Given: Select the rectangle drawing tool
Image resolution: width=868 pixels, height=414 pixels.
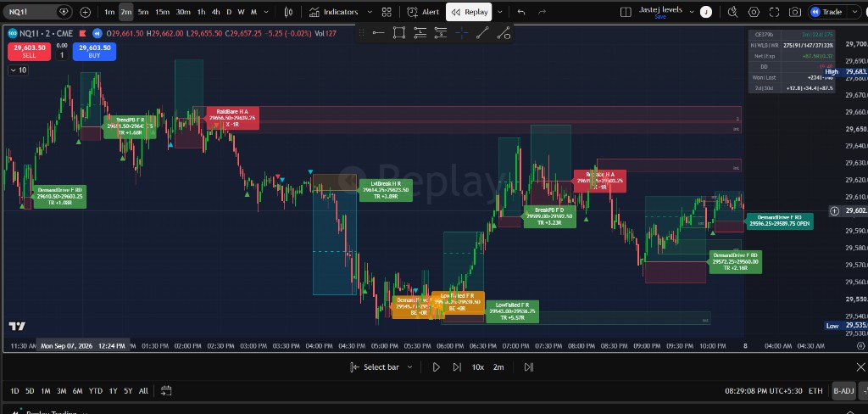Looking at the screenshot, I should tap(399, 33).
